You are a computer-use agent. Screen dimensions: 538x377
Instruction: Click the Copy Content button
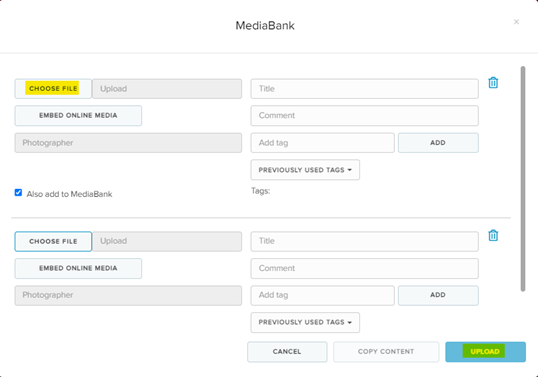coord(386,352)
